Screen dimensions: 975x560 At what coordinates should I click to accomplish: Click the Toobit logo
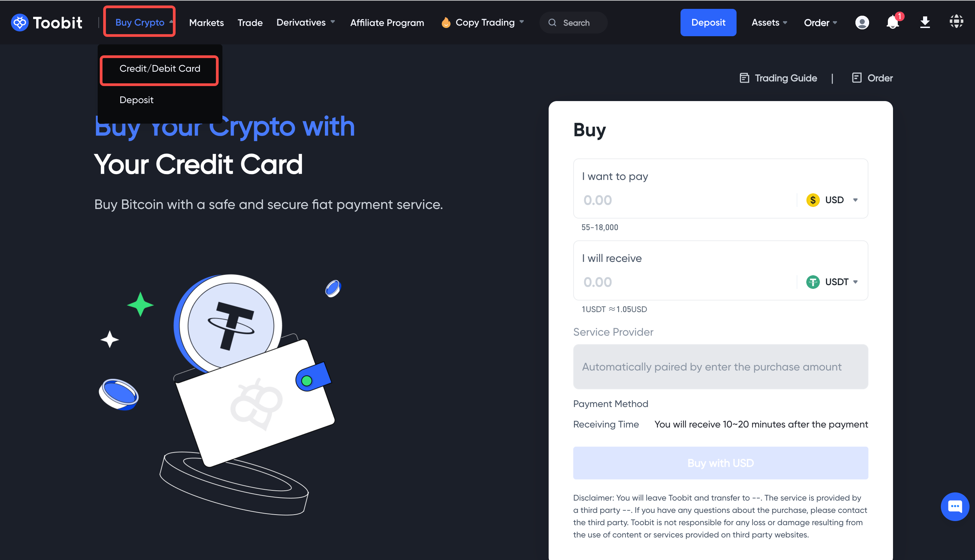(x=46, y=23)
